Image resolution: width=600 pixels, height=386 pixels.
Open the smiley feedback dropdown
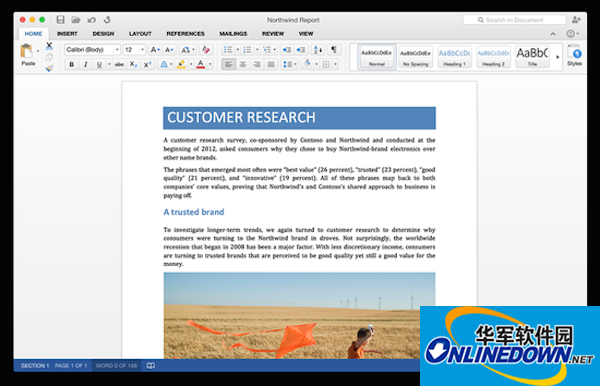tap(572, 34)
